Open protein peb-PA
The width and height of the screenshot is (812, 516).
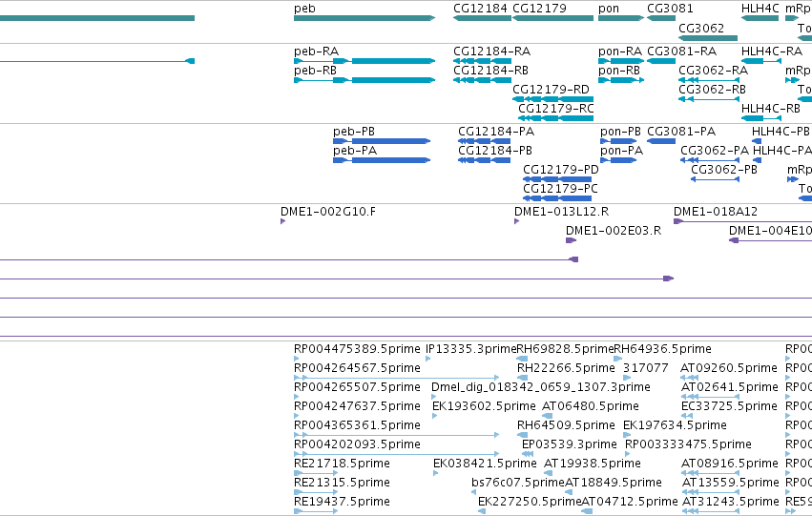[355, 151]
